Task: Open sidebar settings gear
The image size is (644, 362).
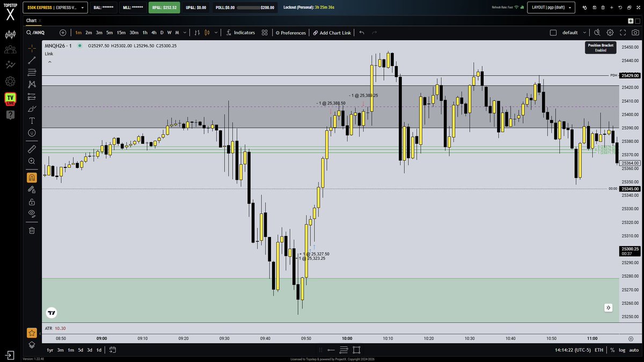Action: (10, 82)
